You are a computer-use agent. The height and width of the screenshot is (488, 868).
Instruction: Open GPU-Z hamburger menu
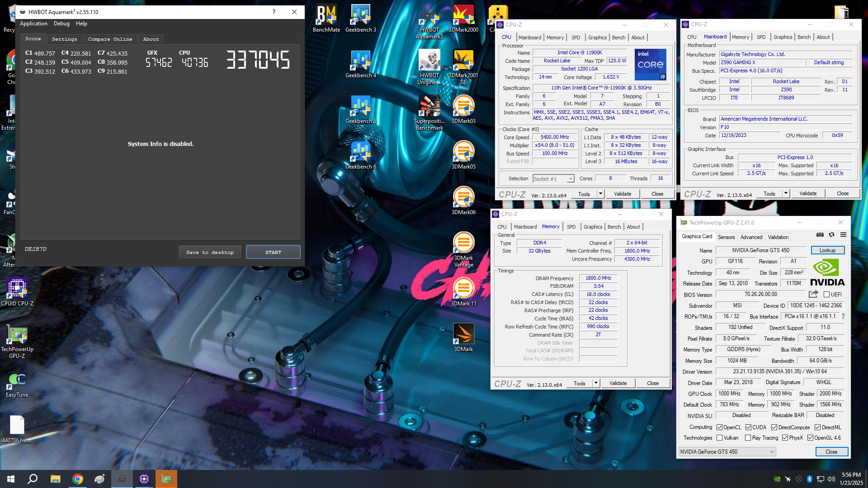(x=843, y=235)
